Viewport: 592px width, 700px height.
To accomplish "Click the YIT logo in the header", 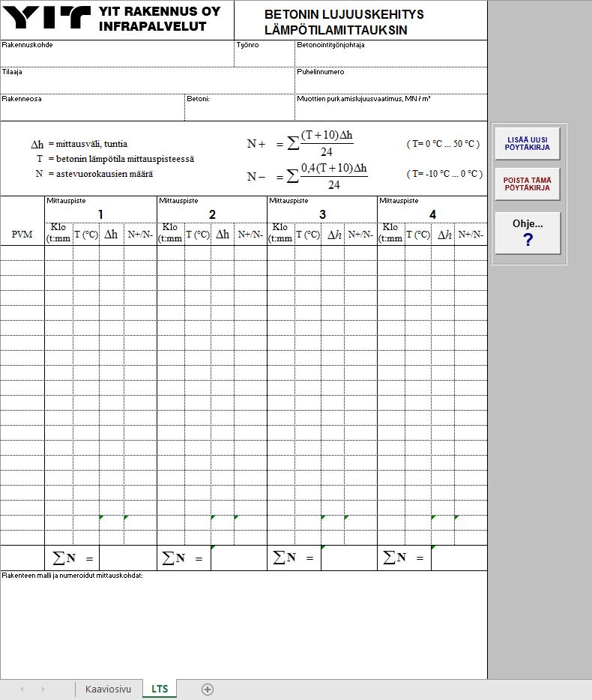I will point(46,18).
